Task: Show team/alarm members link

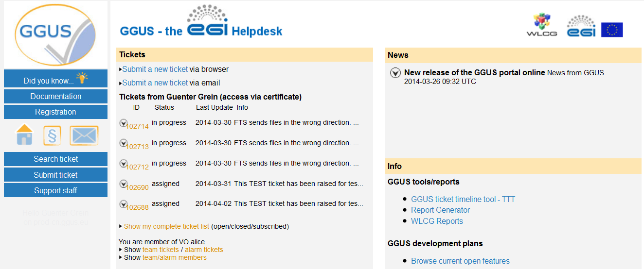Action: click(175, 257)
